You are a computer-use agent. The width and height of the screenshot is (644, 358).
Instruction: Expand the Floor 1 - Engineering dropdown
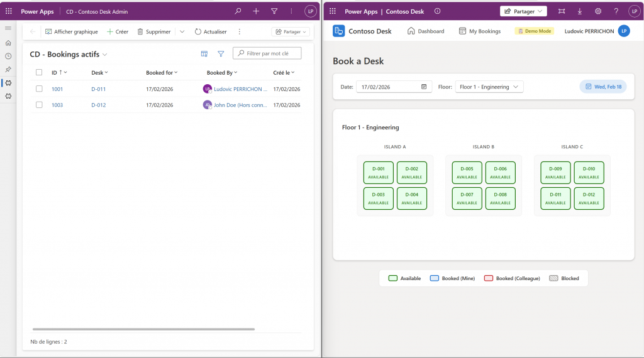click(x=489, y=87)
